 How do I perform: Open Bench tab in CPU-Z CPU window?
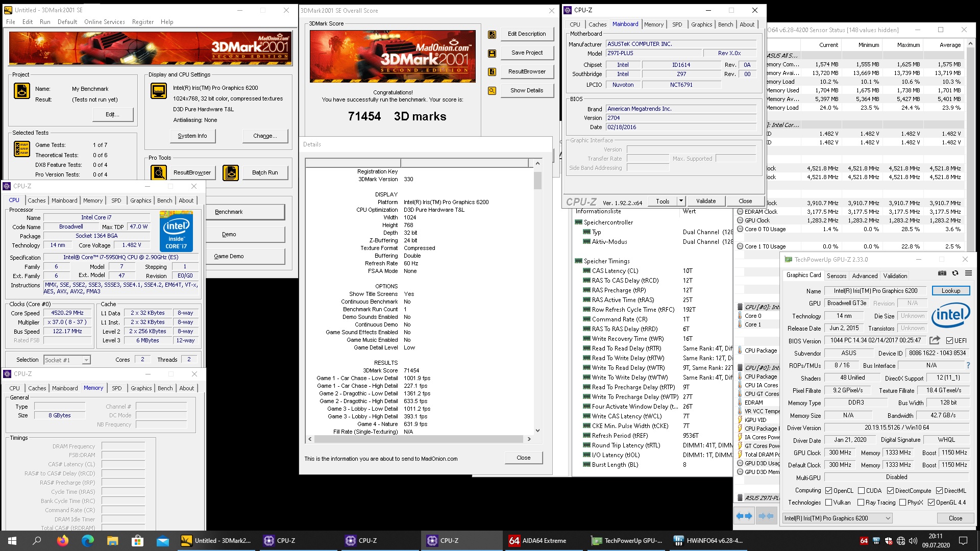164,201
